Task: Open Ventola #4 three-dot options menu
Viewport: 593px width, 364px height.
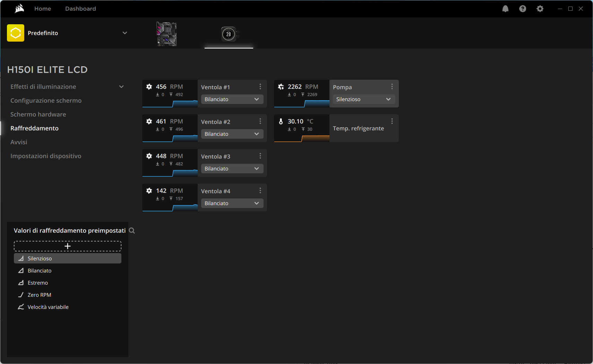Action: tap(260, 191)
